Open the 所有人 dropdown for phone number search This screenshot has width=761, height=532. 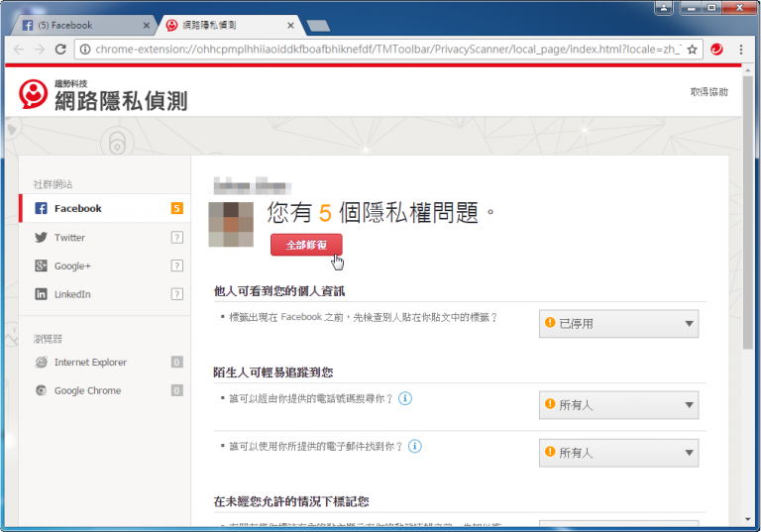pos(618,405)
